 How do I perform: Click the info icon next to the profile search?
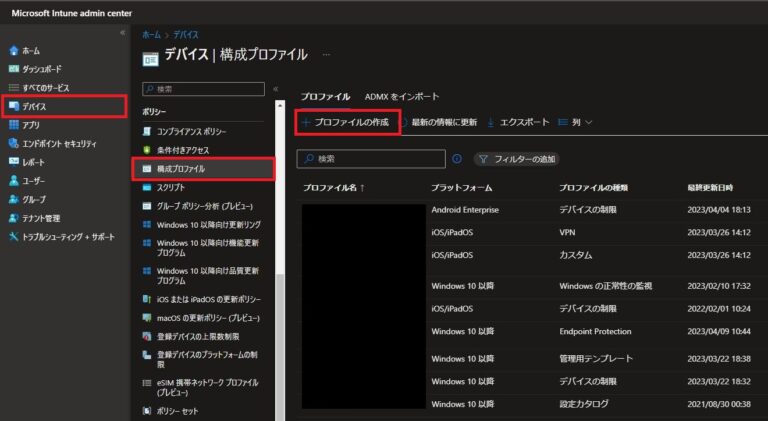[x=456, y=159]
